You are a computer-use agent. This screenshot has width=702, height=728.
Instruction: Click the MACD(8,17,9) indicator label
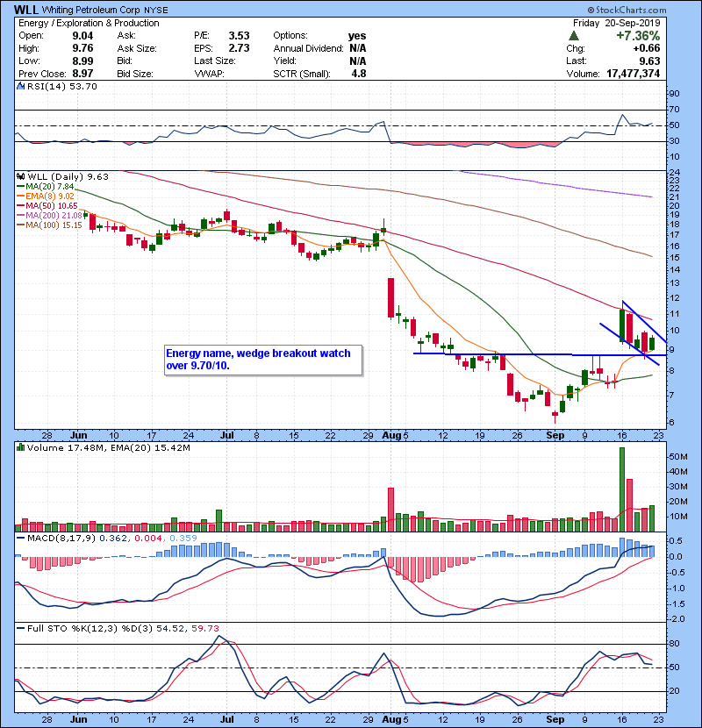(x=61, y=539)
